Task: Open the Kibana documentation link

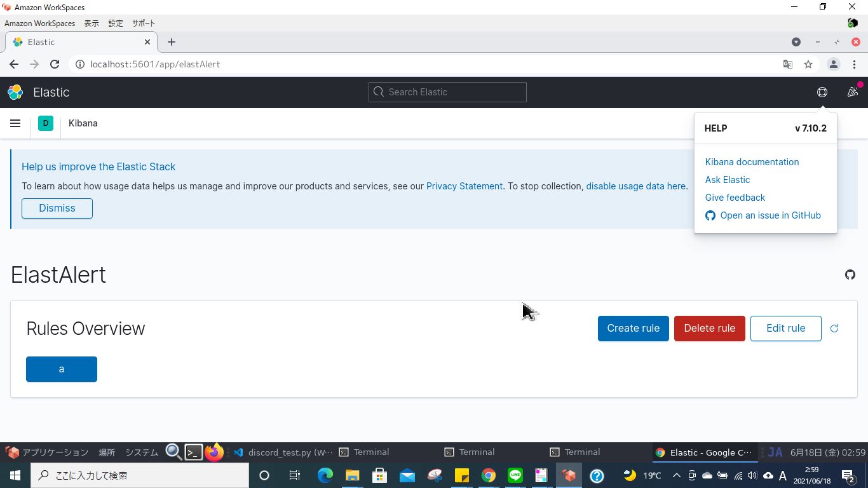Action: 752,162
